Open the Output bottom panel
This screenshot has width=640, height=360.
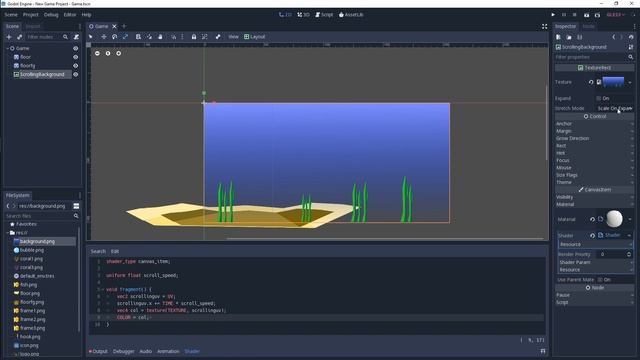pyautogui.click(x=98, y=351)
